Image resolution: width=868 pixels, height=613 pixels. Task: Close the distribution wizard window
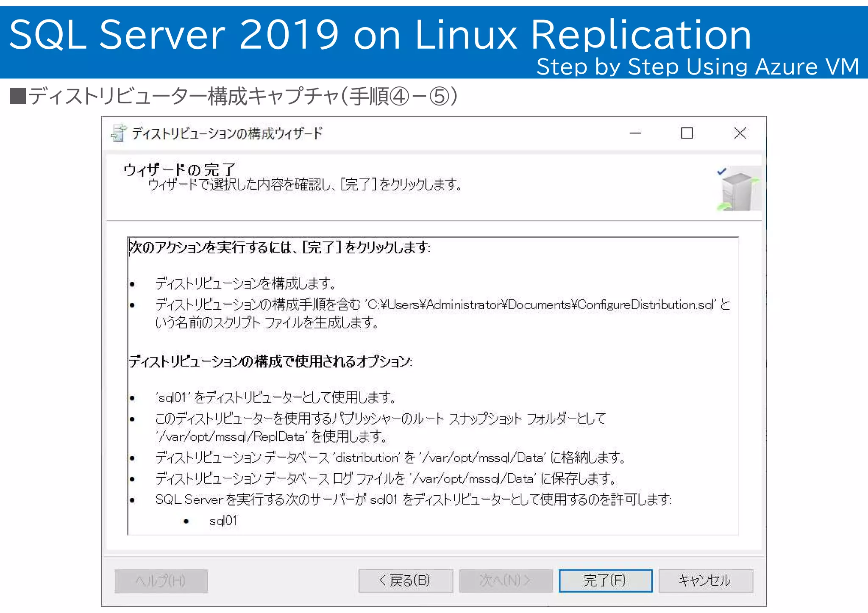[x=740, y=133]
